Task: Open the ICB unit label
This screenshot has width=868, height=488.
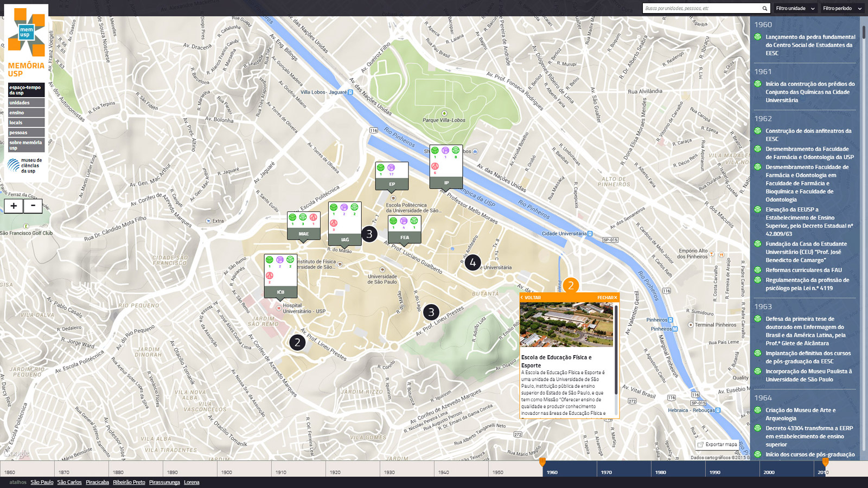Action: 280,292
